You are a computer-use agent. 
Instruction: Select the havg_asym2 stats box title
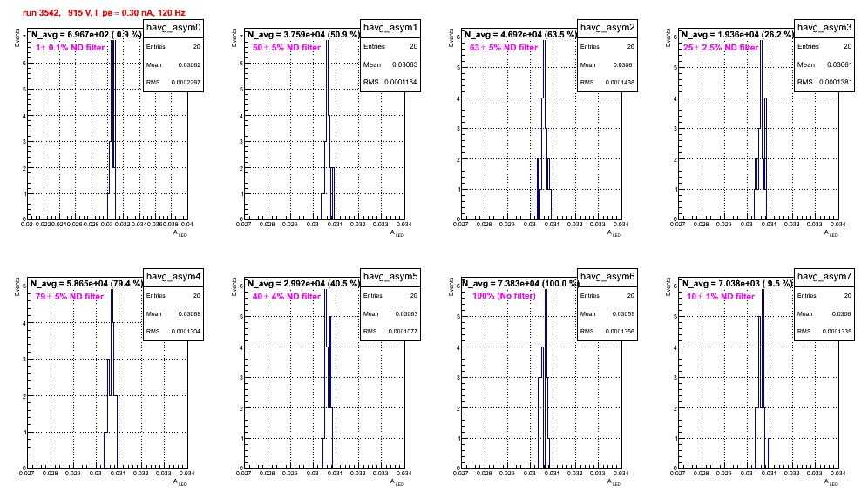click(x=607, y=27)
